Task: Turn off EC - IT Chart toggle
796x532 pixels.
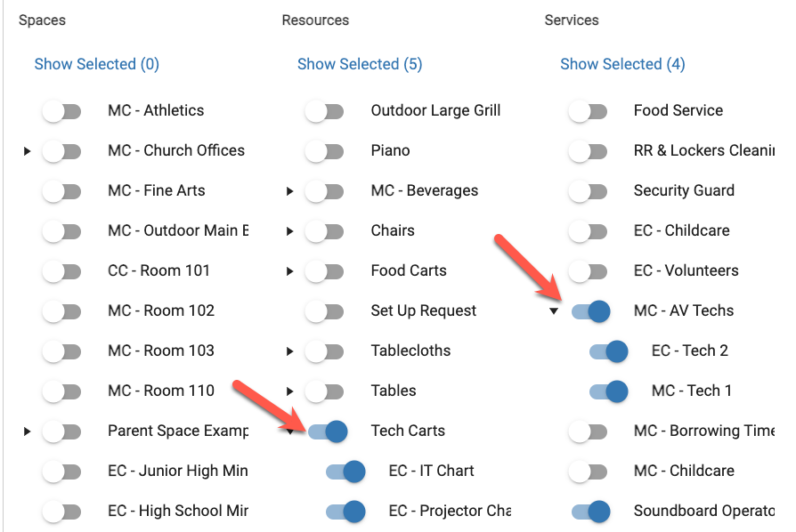Action: click(x=345, y=472)
